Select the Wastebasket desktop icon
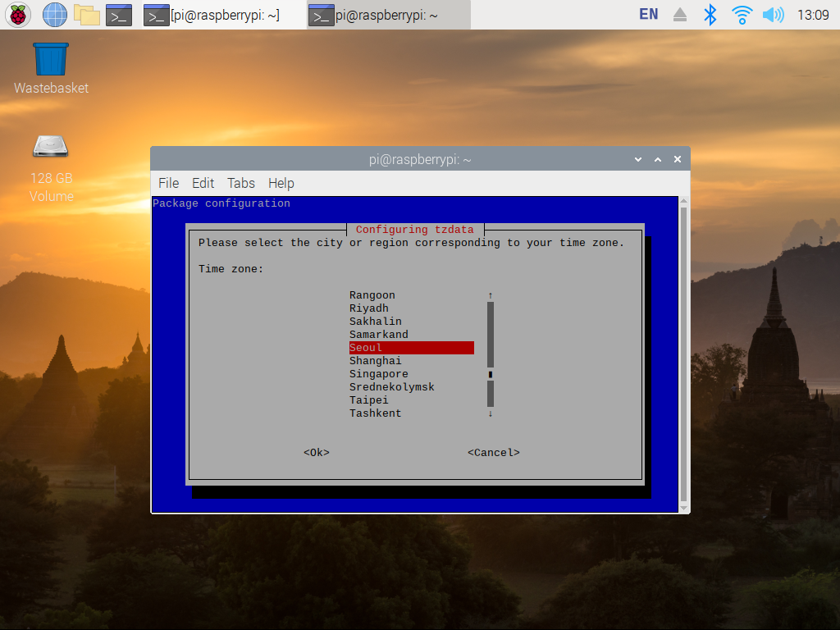The width and height of the screenshot is (840, 630). pyautogui.click(x=51, y=69)
